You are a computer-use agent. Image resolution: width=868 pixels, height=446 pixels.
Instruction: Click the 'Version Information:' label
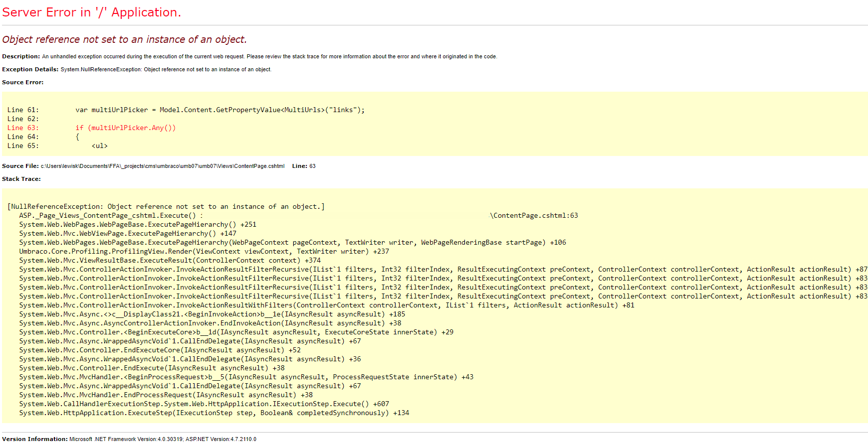tap(35, 439)
